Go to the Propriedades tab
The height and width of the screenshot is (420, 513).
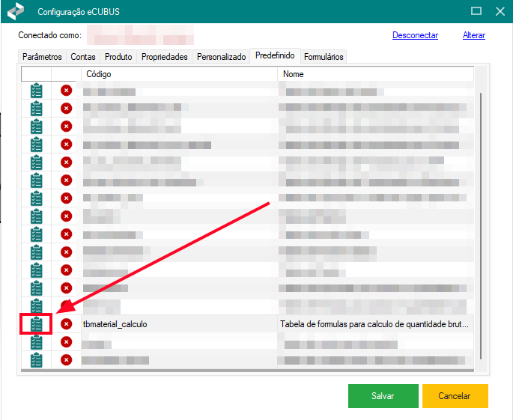coord(164,57)
